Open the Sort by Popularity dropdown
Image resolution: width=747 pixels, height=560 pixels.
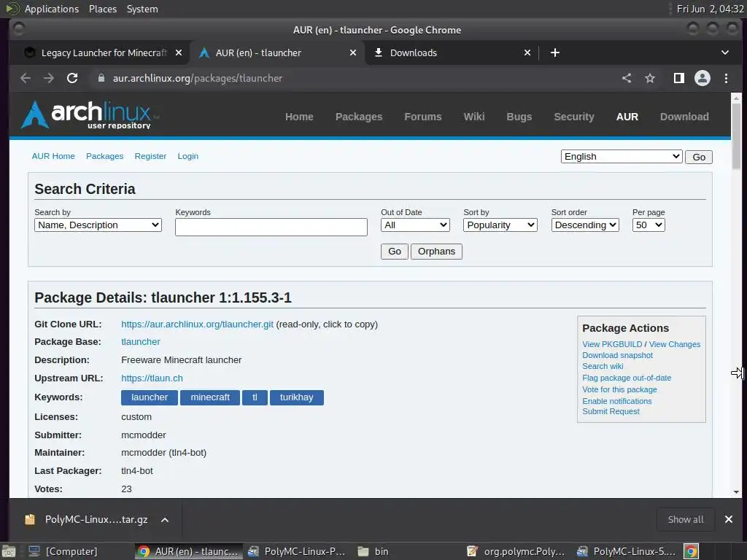coord(500,225)
